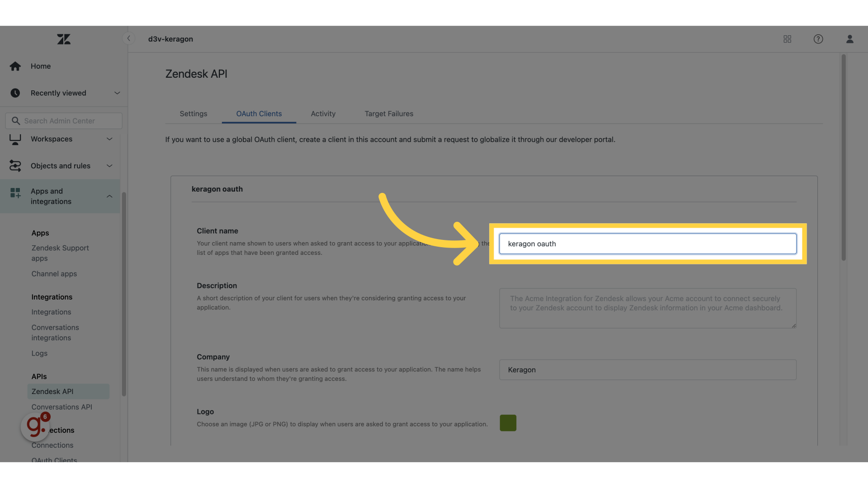Viewport: 868px width, 488px height.
Task: Open Connections sidebar link
Action: (52, 446)
